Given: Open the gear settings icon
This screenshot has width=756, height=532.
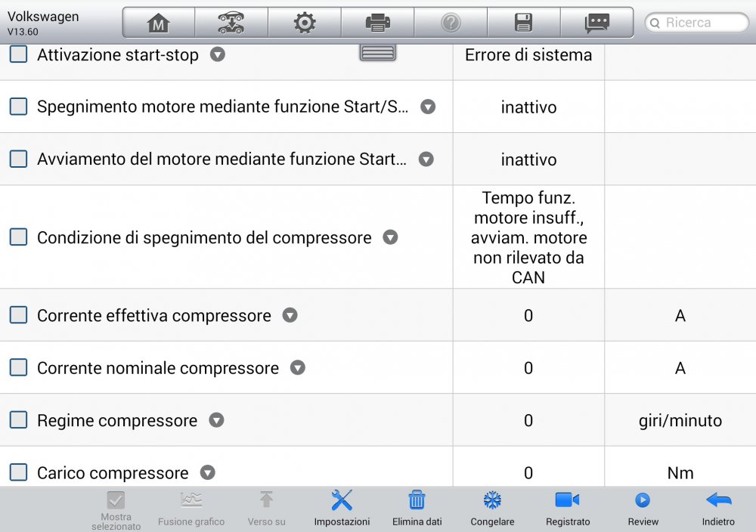Looking at the screenshot, I should [x=304, y=23].
